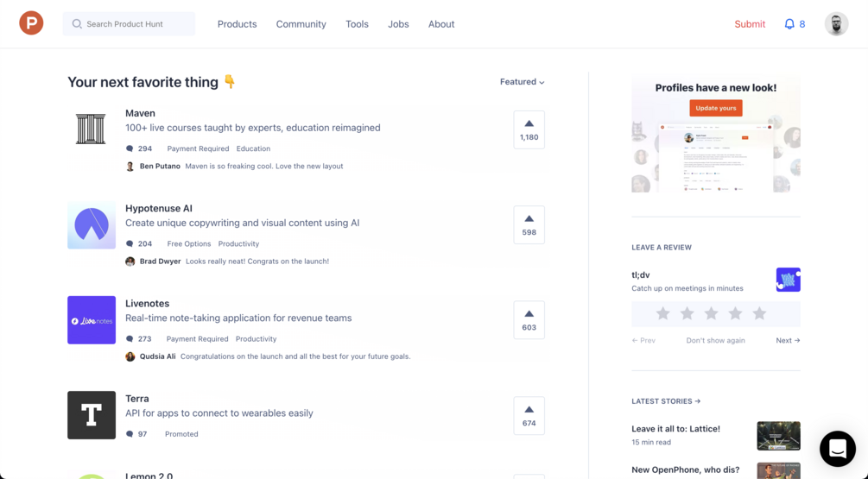Upvote the Maven product

point(529,129)
